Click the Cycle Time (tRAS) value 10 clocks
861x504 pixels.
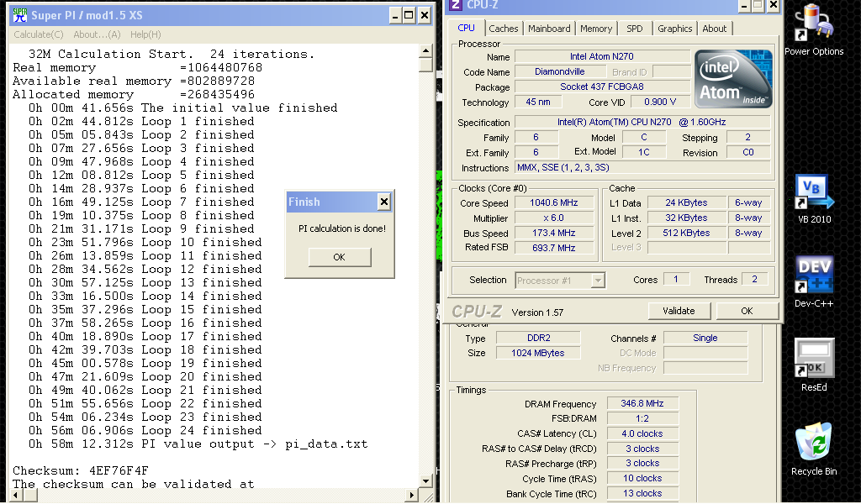[x=642, y=479]
